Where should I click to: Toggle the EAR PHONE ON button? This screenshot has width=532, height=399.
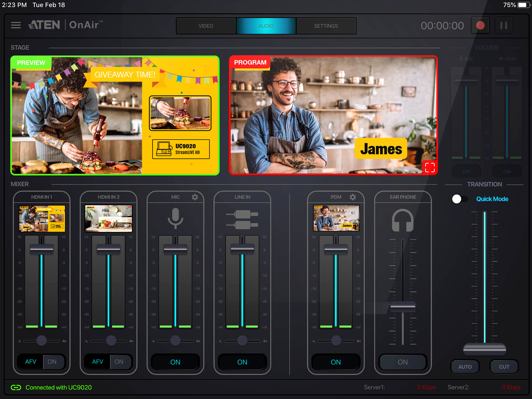pos(403,362)
